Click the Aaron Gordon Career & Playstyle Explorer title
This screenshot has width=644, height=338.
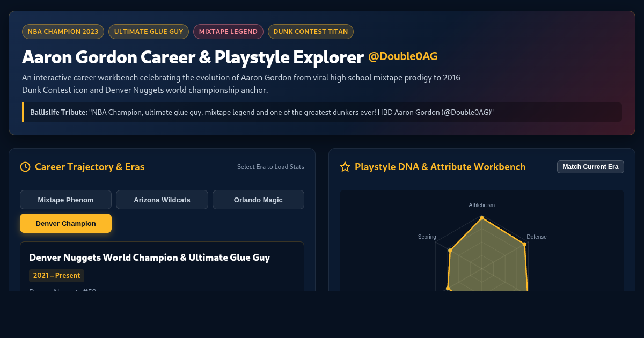[193, 57]
